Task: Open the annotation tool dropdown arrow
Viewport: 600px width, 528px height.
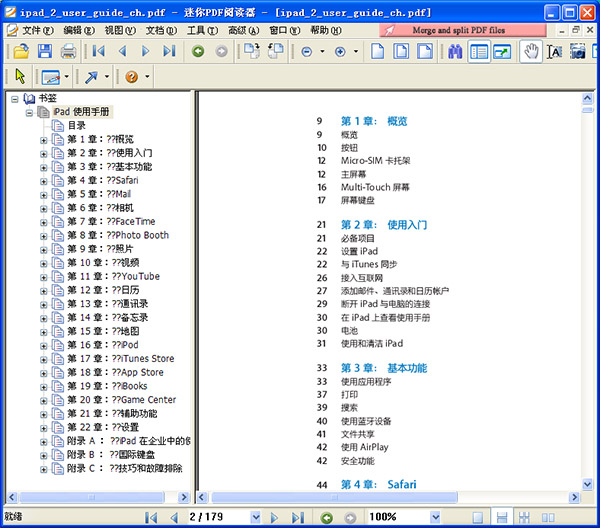Action: click(x=67, y=77)
